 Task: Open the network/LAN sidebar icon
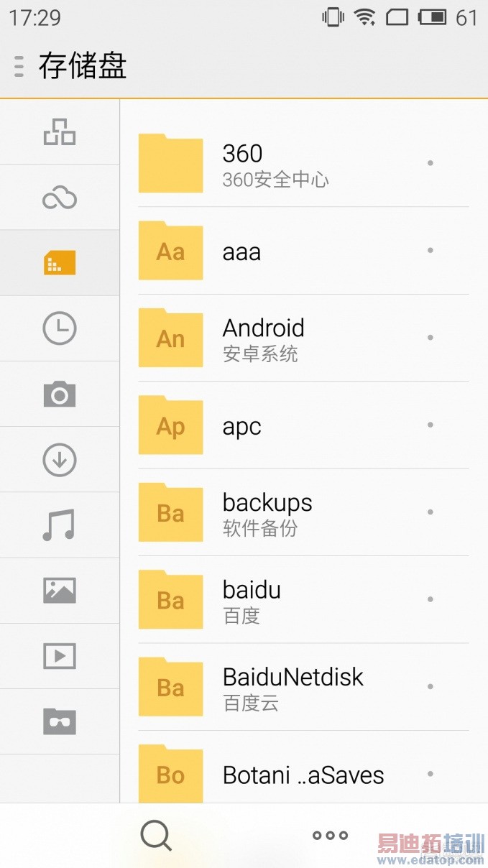(x=60, y=132)
